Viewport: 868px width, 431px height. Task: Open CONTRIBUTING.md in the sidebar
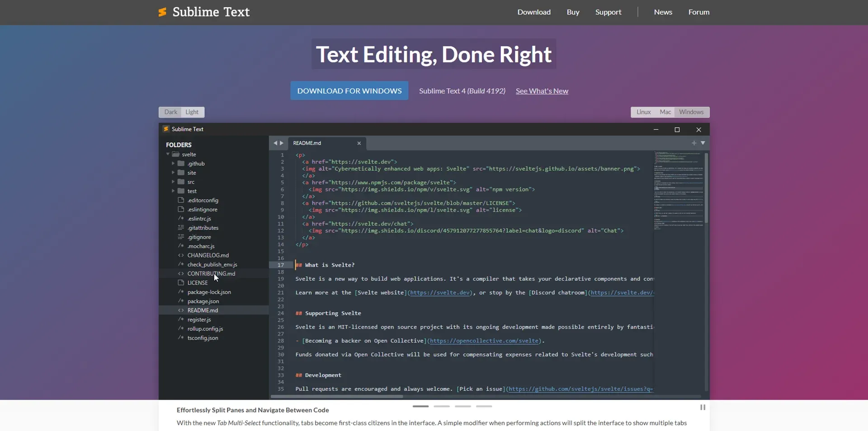coord(211,274)
